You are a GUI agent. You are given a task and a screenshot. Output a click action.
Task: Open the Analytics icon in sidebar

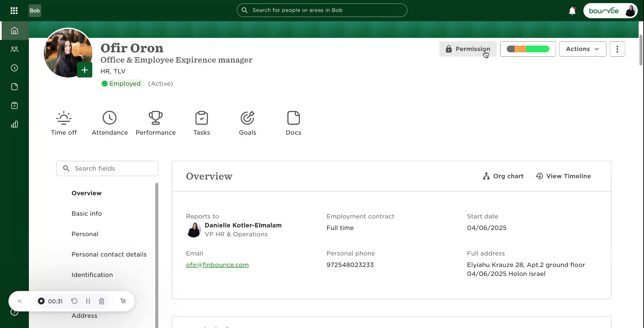(14, 124)
